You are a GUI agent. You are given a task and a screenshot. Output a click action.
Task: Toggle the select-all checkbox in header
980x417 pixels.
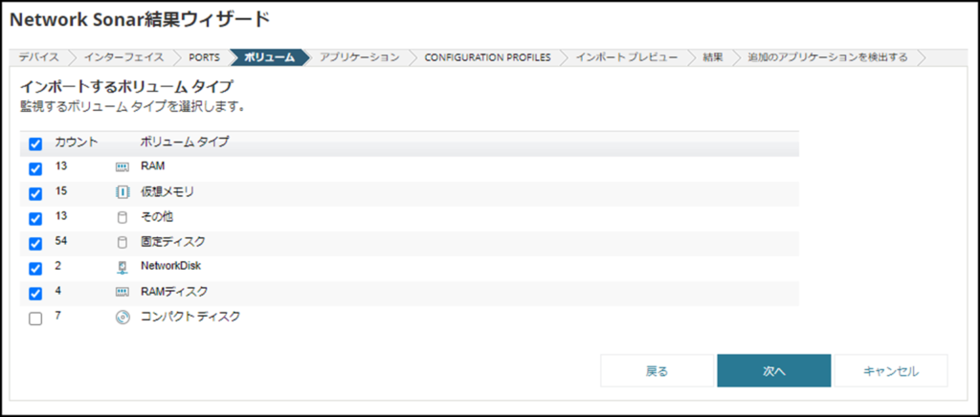click(35, 144)
